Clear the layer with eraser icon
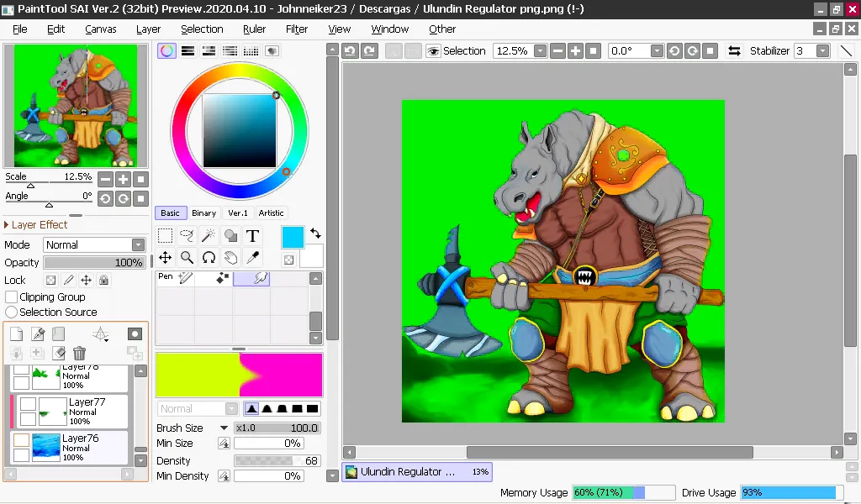The image size is (861, 504). click(59, 353)
